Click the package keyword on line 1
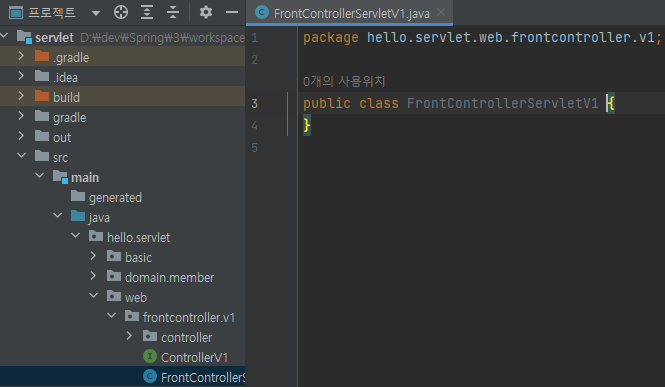 [x=331, y=38]
